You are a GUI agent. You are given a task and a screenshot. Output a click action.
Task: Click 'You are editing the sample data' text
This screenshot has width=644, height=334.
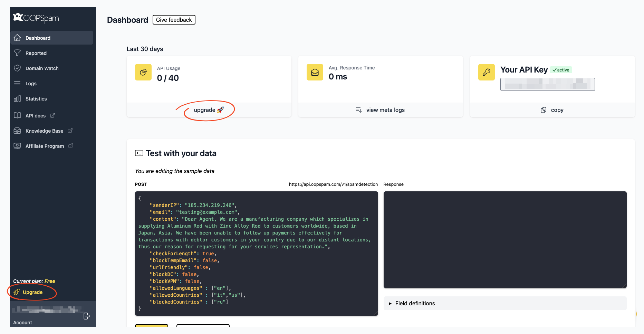pyautogui.click(x=175, y=171)
